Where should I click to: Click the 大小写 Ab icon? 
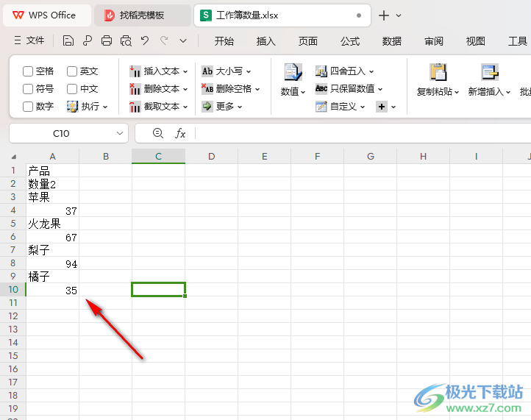[207, 71]
